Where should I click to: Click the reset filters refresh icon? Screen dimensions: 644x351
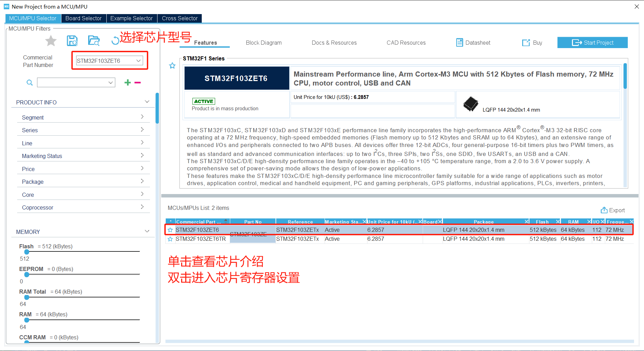click(115, 41)
